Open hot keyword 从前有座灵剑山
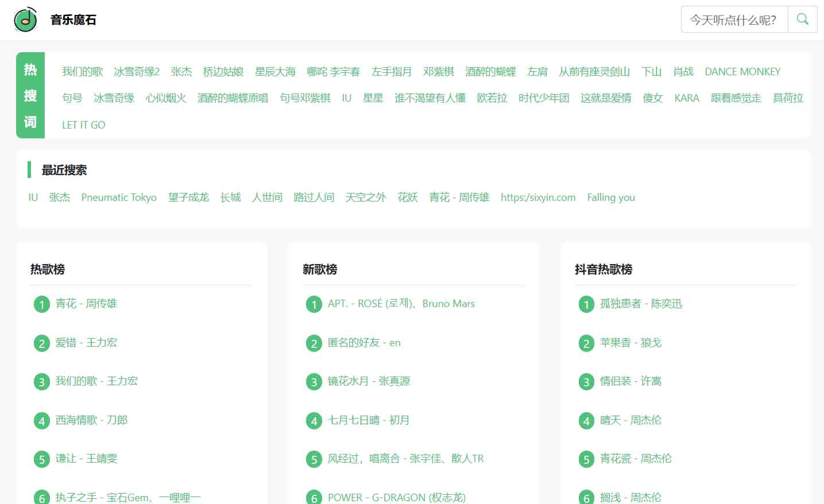824x504 pixels. 594,72
